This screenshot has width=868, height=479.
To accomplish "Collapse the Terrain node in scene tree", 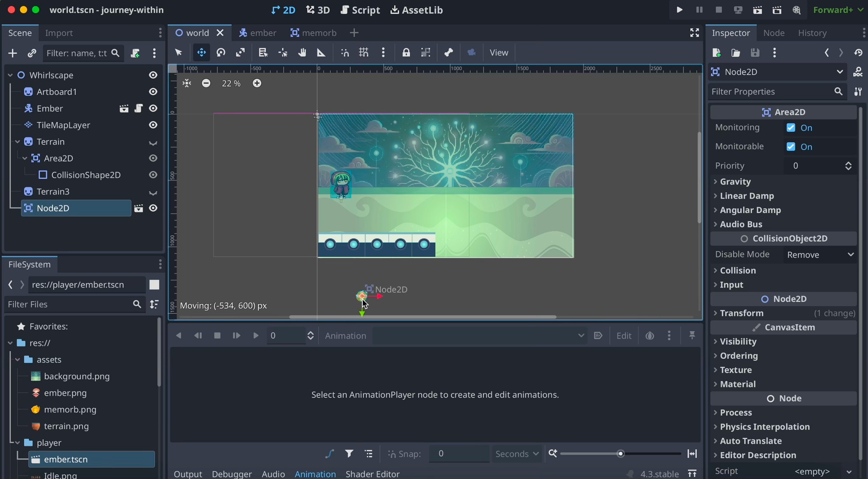I will [17, 141].
